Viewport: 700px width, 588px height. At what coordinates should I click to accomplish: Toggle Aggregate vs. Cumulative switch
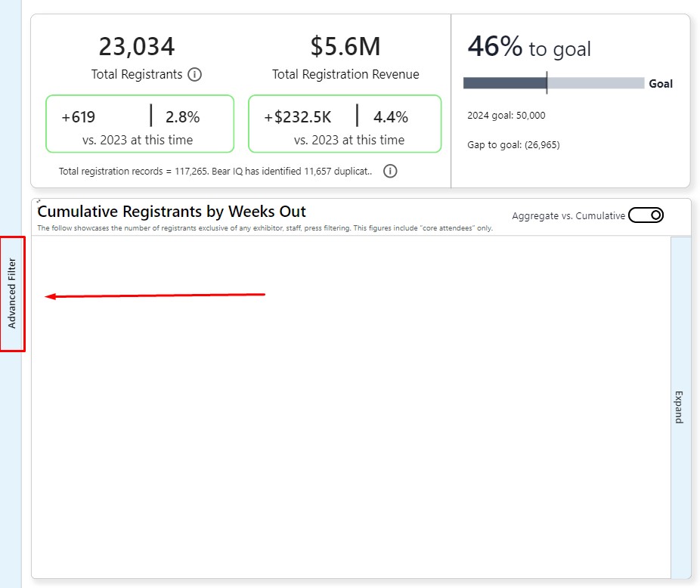(x=646, y=215)
